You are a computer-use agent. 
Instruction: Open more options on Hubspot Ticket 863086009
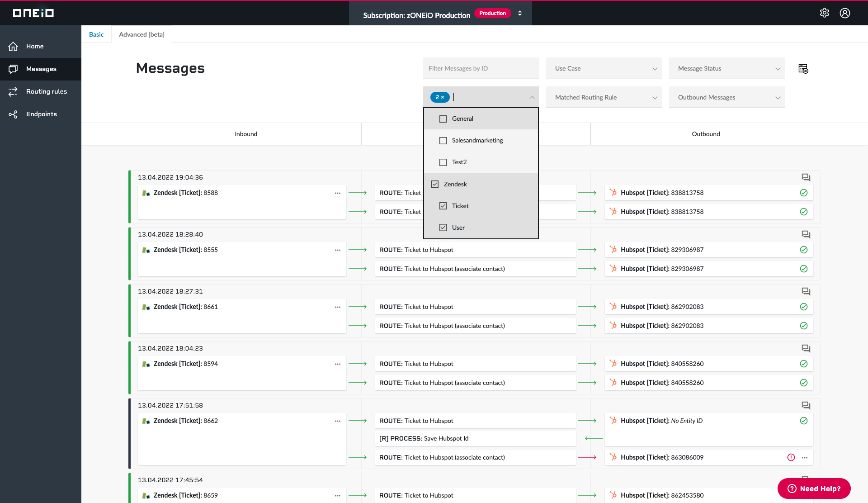(805, 458)
